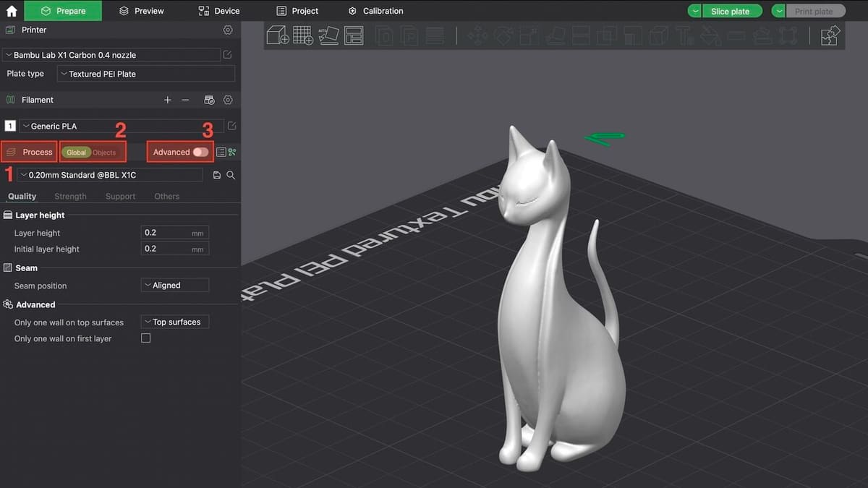868x488 pixels.
Task: Add a filament with plus icon
Action: pyautogui.click(x=168, y=100)
